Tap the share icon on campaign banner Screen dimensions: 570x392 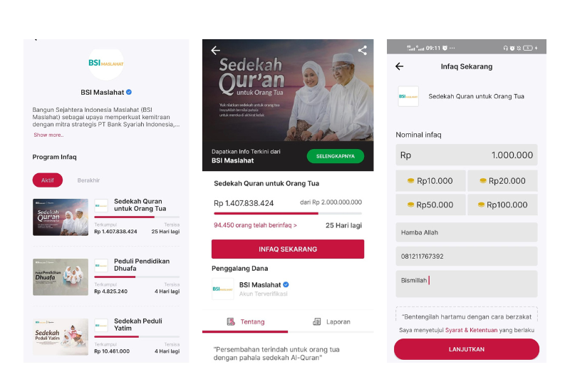(363, 51)
